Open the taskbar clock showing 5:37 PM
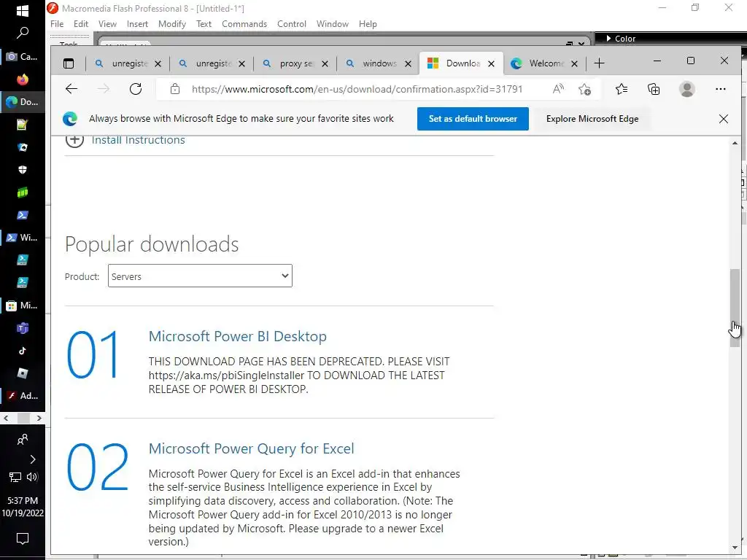 point(23,507)
